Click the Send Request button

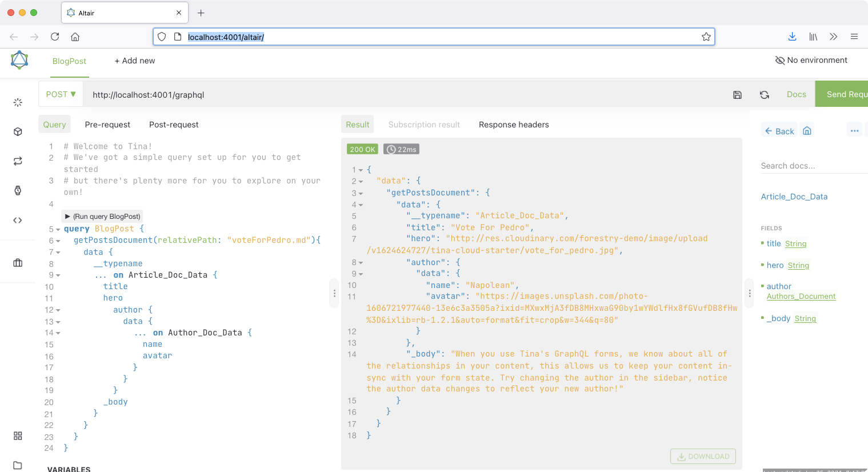click(x=842, y=94)
